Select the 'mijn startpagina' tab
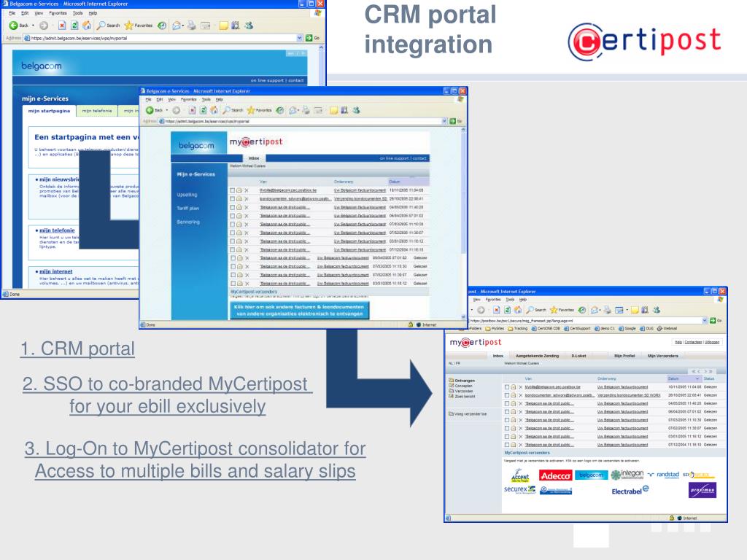Screen dimensions: 747x560 pos(49,111)
